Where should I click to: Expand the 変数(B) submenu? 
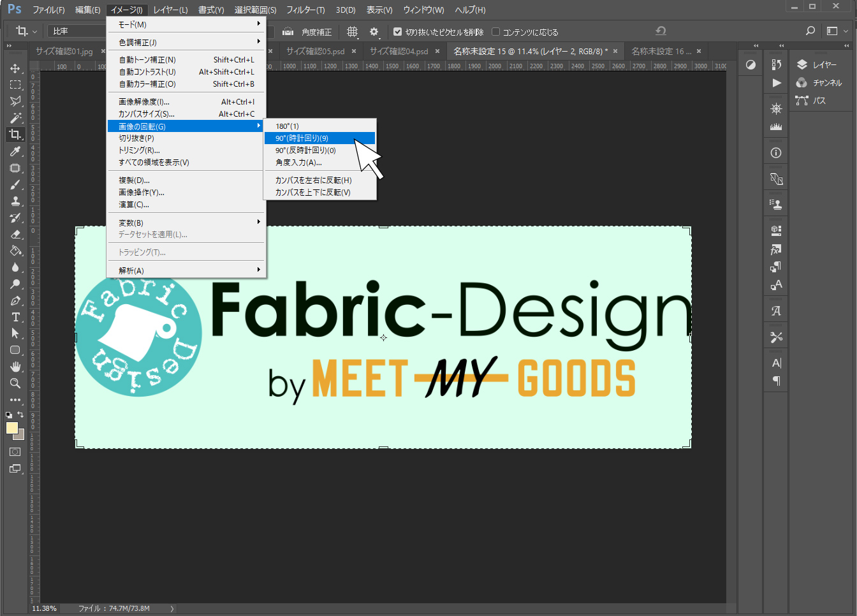point(186,223)
